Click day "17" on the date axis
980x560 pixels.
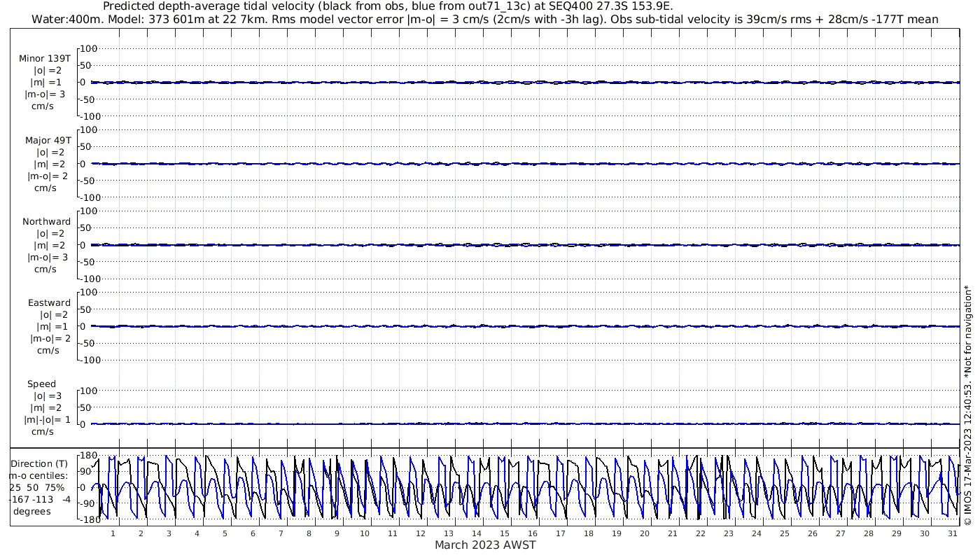pos(561,533)
